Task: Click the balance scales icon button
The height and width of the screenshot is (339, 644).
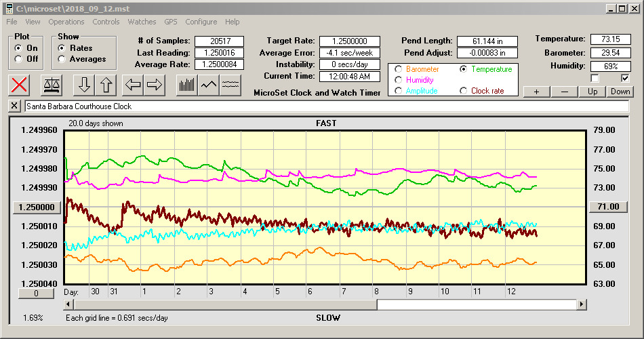Action: (52, 85)
